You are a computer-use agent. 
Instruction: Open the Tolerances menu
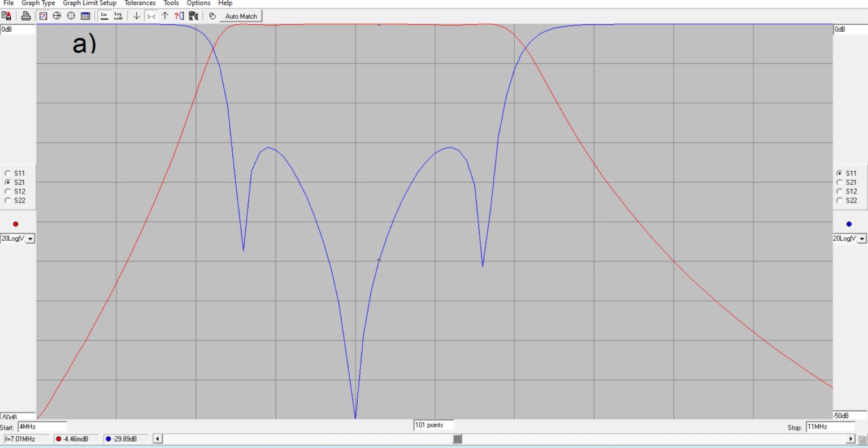point(140,3)
